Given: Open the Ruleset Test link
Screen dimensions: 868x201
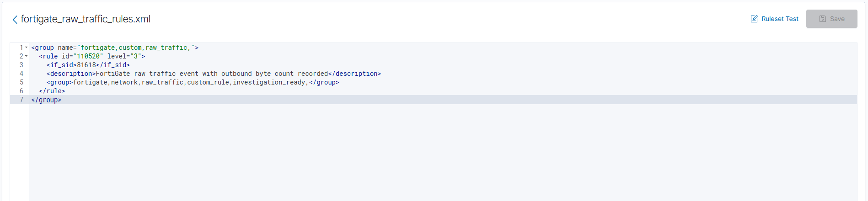Looking at the screenshot, I should [x=775, y=19].
